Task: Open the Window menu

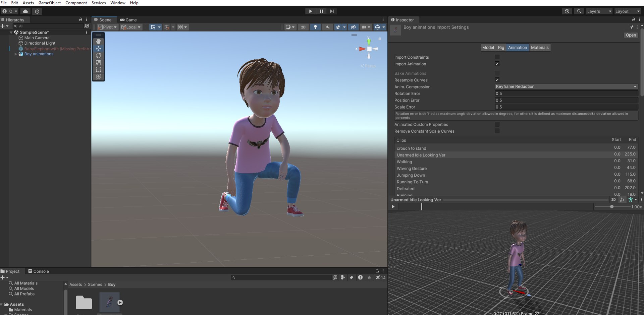Action: click(118, 3)
